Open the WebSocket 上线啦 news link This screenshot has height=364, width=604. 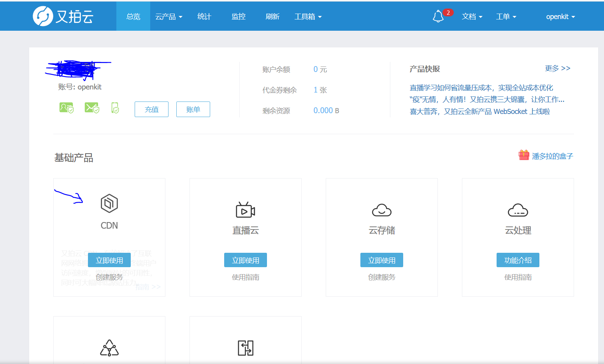pos(480,112)
